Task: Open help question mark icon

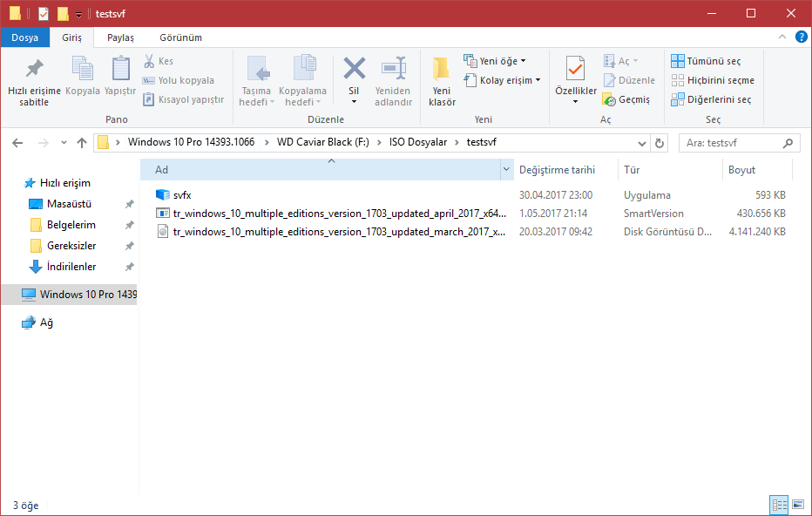Action: pos(802,37)
